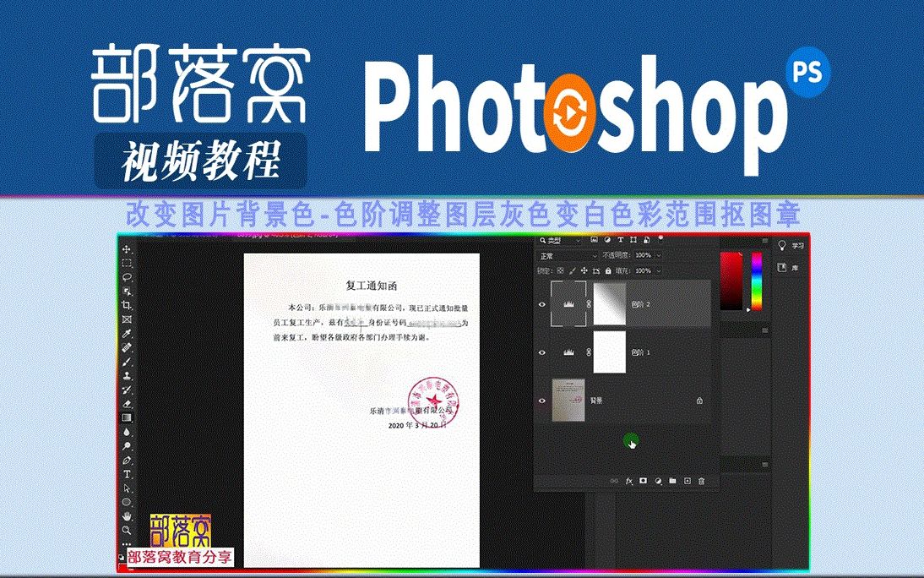
Task: Hide the 色阶 1 adjustment layer
Action: 541,351
